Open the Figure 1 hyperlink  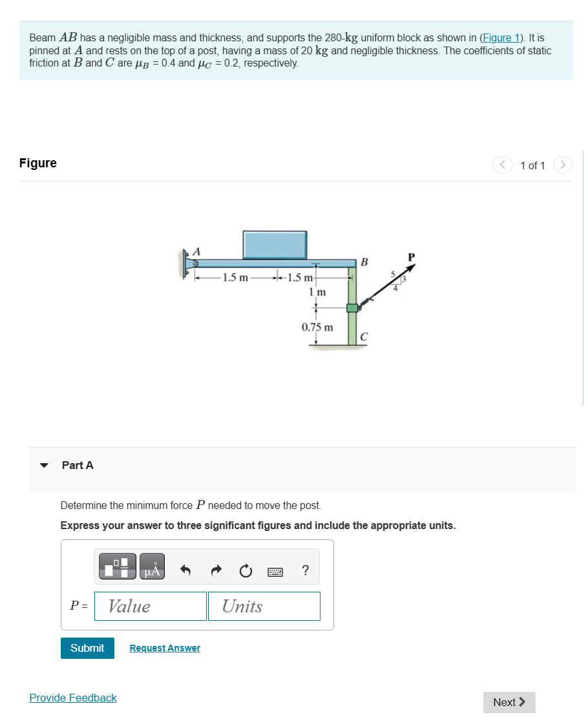coord(501,37)
